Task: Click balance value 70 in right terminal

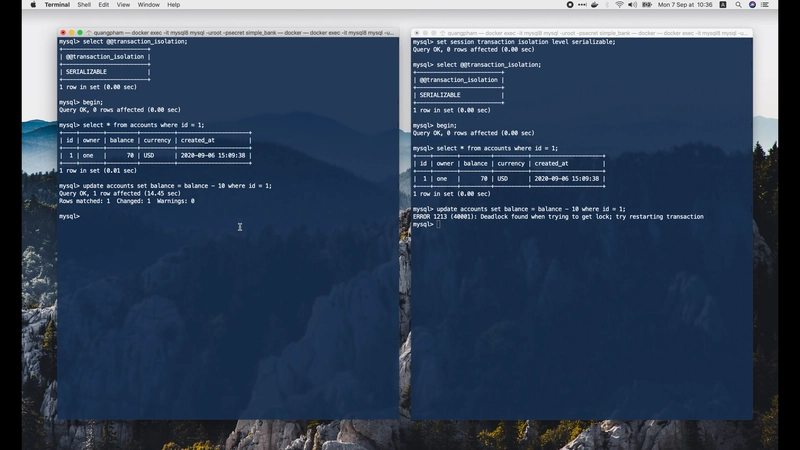Action: (484, 179)
